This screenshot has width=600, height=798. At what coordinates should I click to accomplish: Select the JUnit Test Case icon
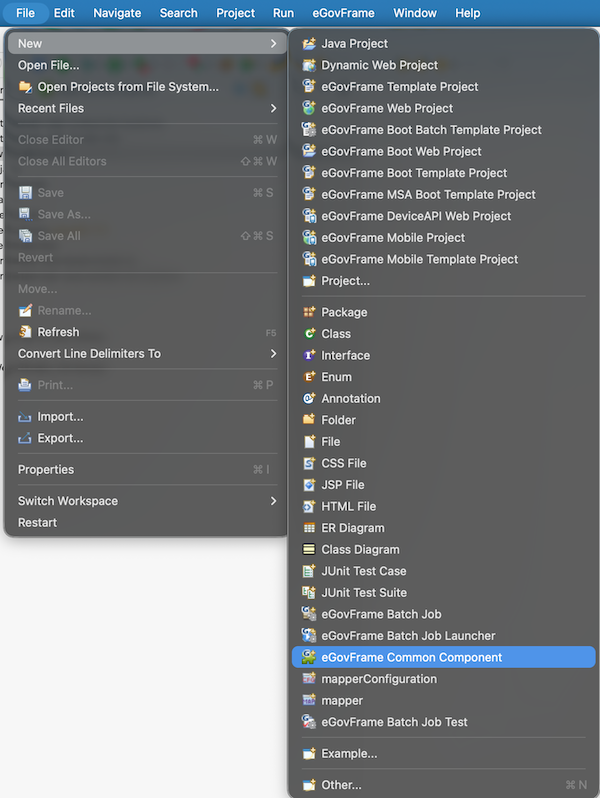pos(310,571)
